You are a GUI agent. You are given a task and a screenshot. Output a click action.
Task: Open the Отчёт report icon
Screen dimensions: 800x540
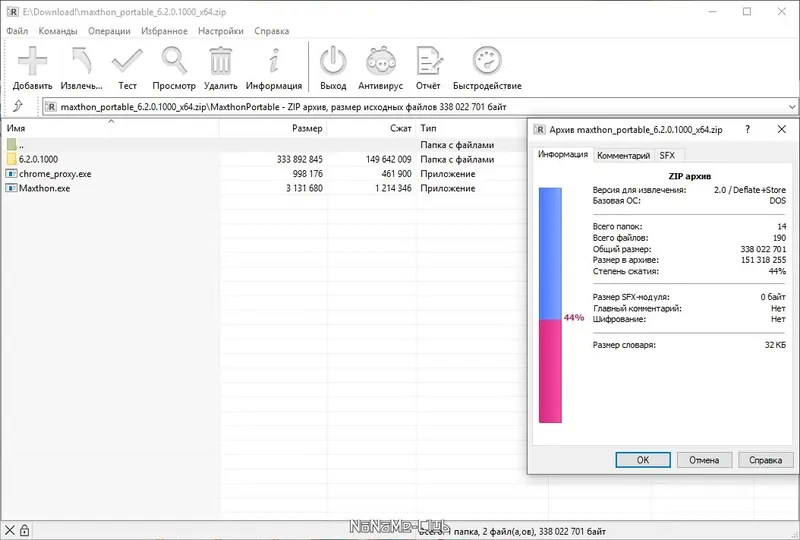coord(429,61)
